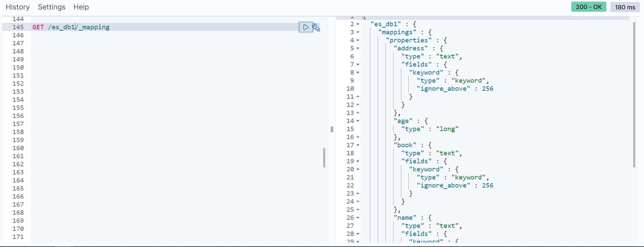This screenshot has width=644, height=247.
Task: Click the "text" value on line 27
Action: pos(447,226)
